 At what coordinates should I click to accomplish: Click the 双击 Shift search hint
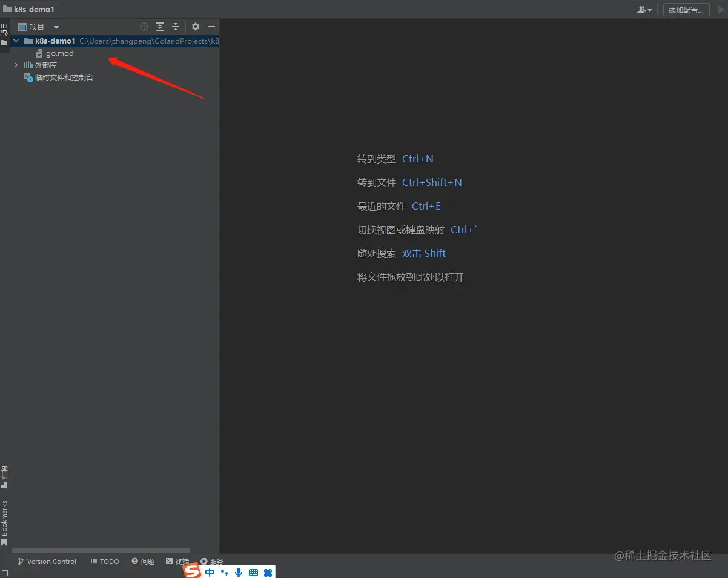(x=424, y=253)
